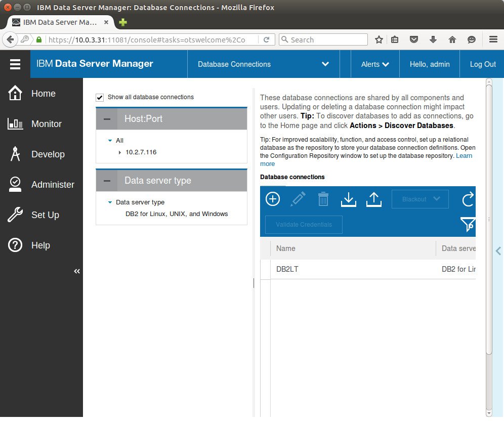Save to Pocket icon

(414, 39)
